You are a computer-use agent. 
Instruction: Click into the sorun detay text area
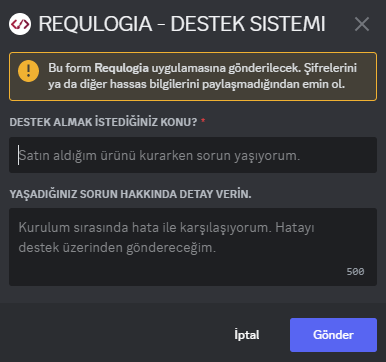(193, 247)
